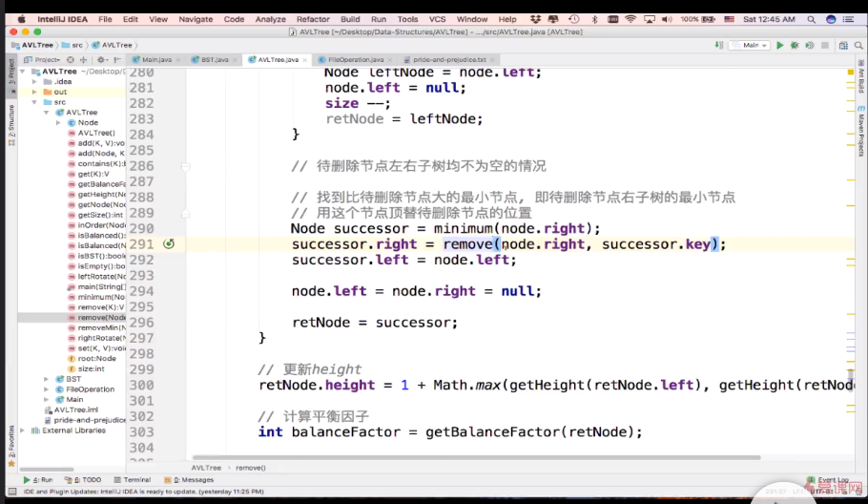This screenshot has height=504, width=868.
Task: Click the gray Stop square button
Action: tap(825, 46)
